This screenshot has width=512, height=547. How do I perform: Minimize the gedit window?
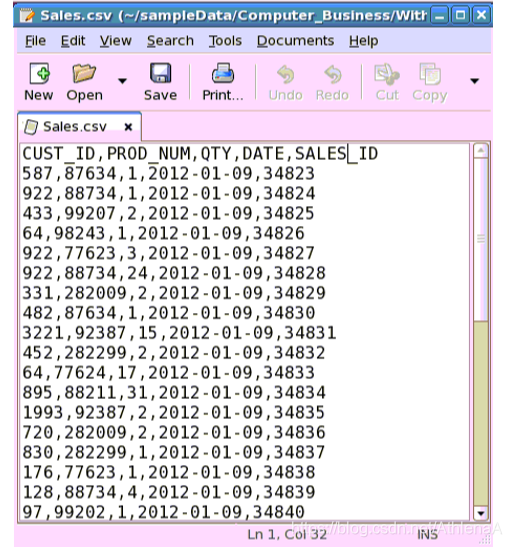(x=439, y=15)
